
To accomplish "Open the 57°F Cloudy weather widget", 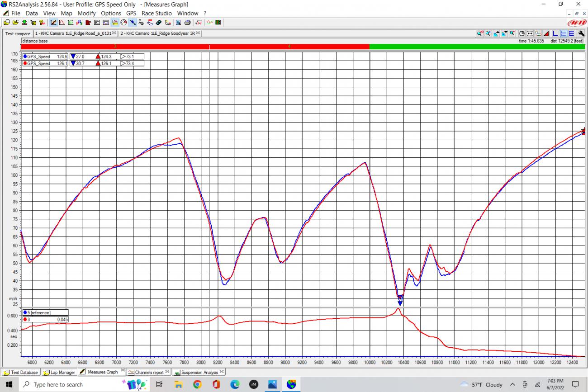I will tap(481, 385).
